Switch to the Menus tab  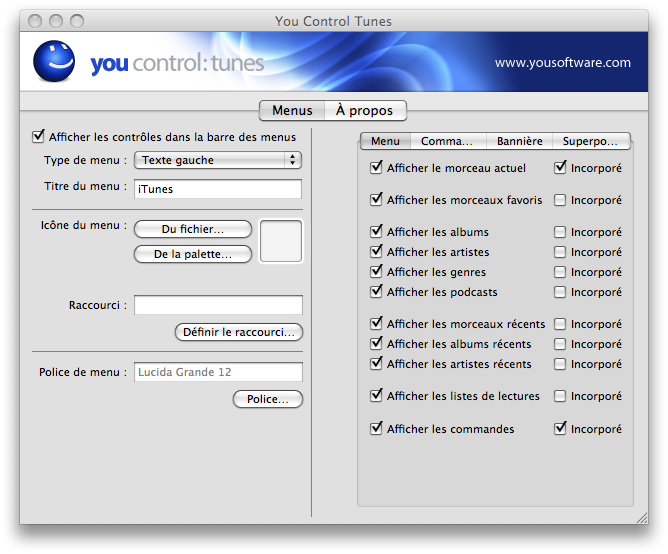tap(292, 110)
